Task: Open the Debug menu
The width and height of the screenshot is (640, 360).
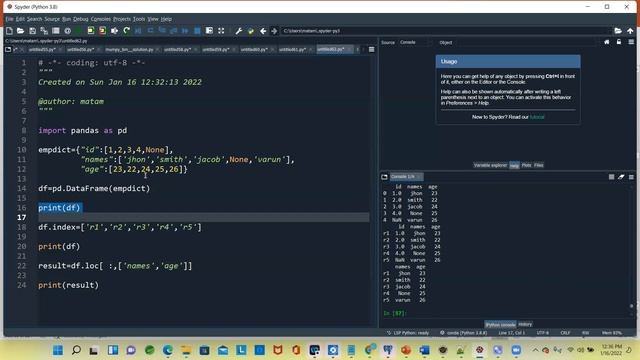Action: click(81, 19)
